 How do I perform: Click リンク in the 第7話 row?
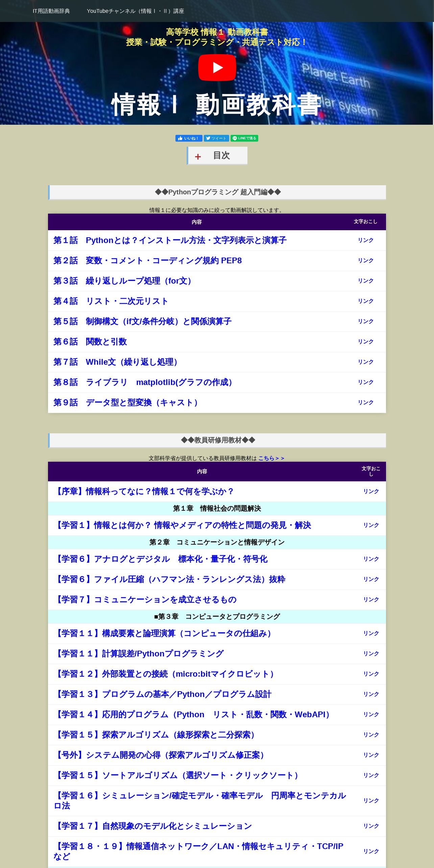click(366, 362)
